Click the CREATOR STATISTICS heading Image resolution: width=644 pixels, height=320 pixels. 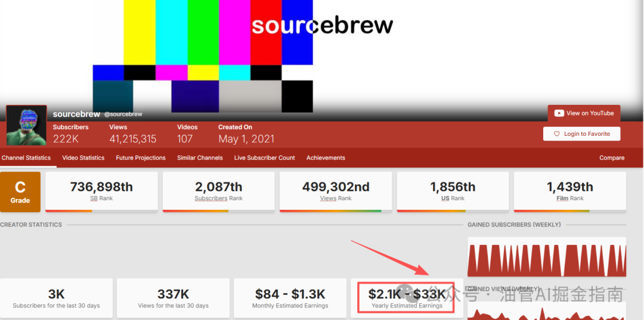click(x=31, y=225)
